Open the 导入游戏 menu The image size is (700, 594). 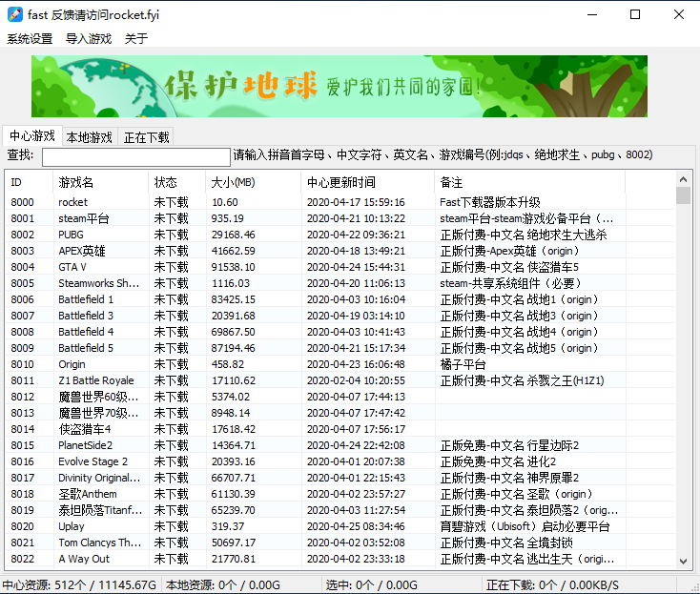click(x=89, y=39)
